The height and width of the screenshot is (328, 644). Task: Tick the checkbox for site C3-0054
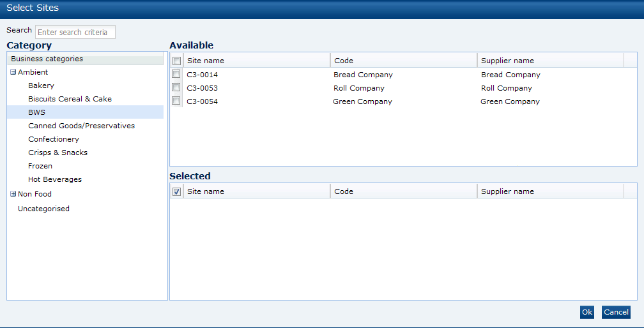click(176, 101)
